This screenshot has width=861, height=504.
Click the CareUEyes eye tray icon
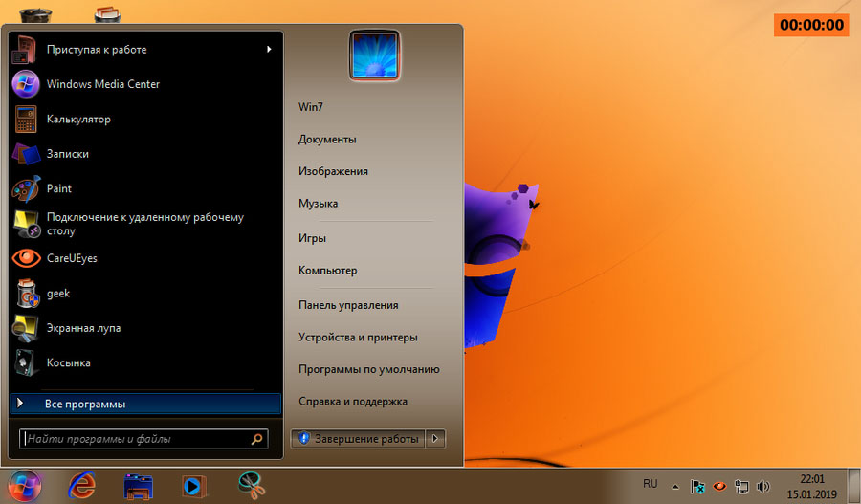tap(719, 487)
